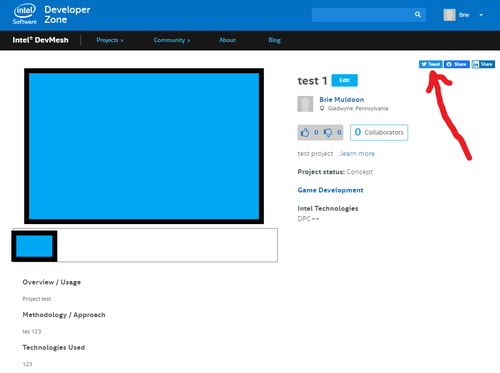Viewport: 500px width, 373px height.
Task: Like the project with thumbs up
Action: (305, 132)
